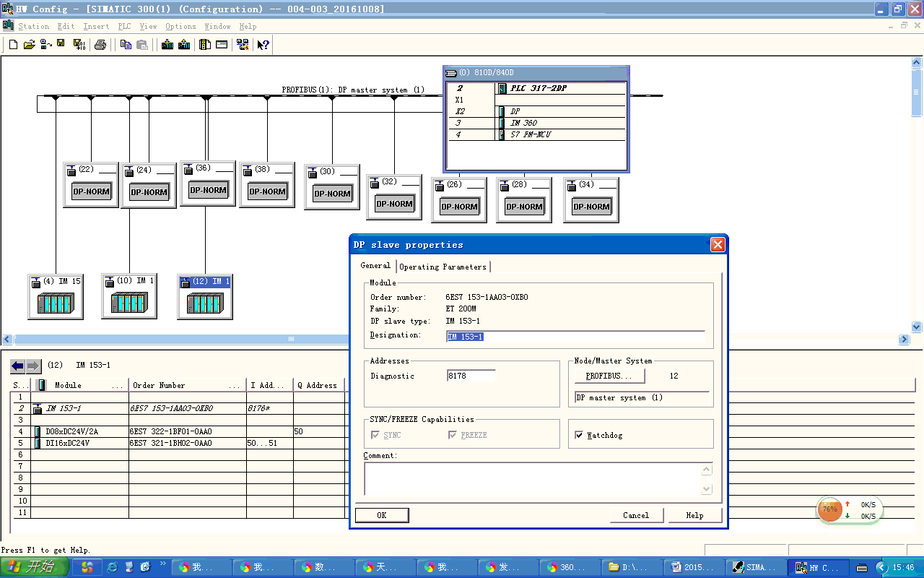Viewport: 924px width, 578px height.
Task: Open the Station menu
Action: click(x=33, y=26)
